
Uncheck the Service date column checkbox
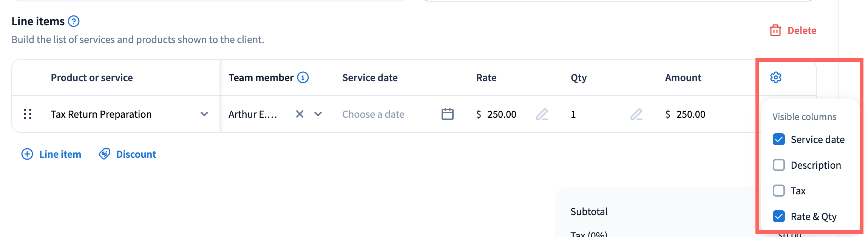click(x=778, y=140)
